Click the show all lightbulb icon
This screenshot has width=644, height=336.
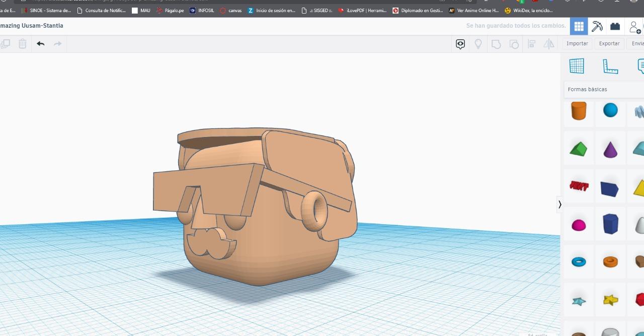478,44
